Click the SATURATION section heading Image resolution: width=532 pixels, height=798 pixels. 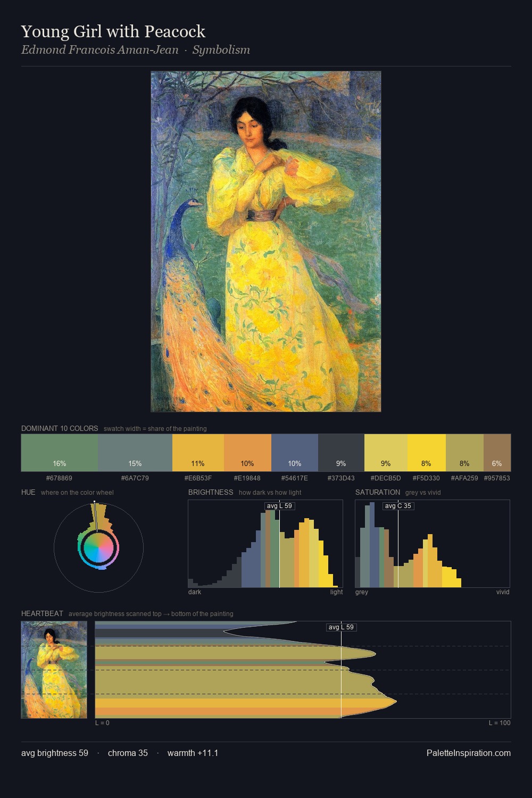click(x=378, y=492)
